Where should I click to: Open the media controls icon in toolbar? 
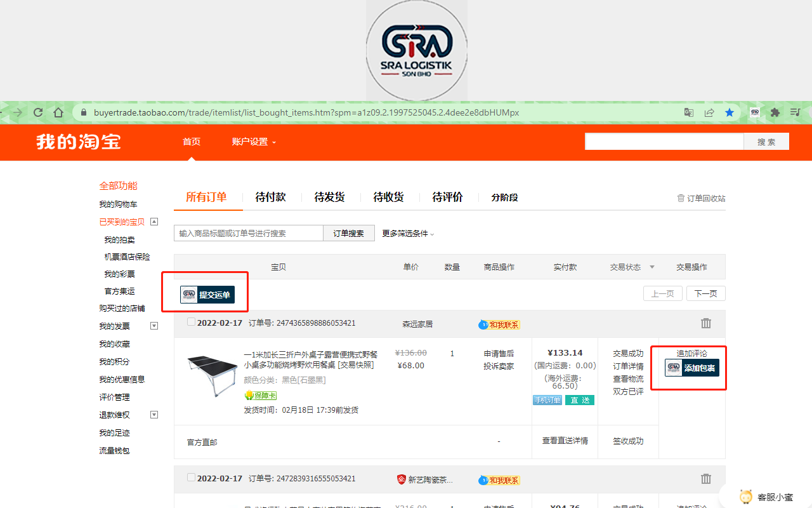(x=795, y=112)
